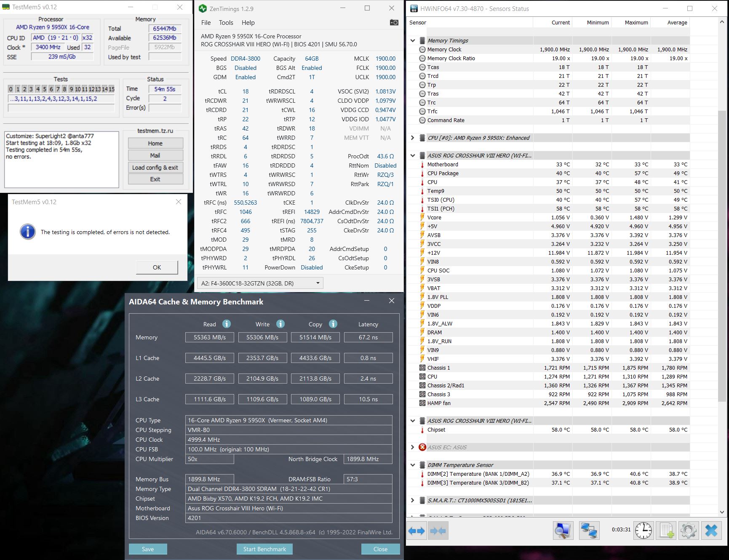Click HWiNFO expand columns blue arrows icon
This screenshot has height=560, width=729.
coord(417,531)
